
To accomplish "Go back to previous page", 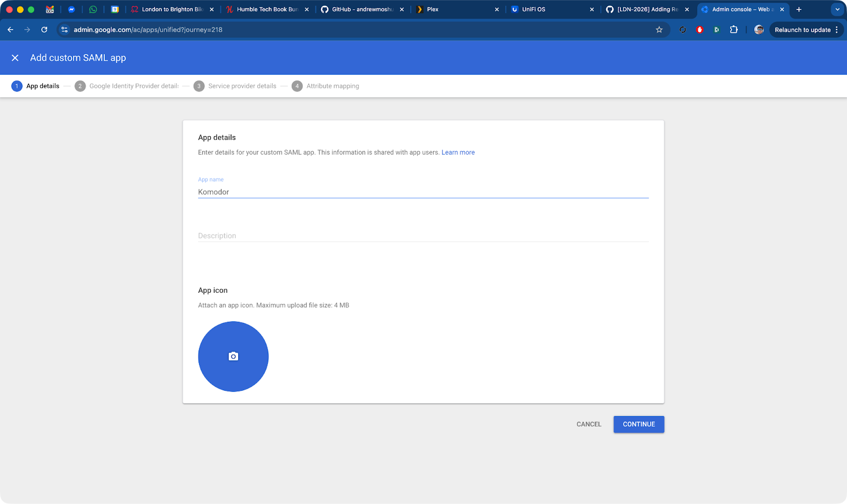I will pyautogui.click(x=11, y=30).
